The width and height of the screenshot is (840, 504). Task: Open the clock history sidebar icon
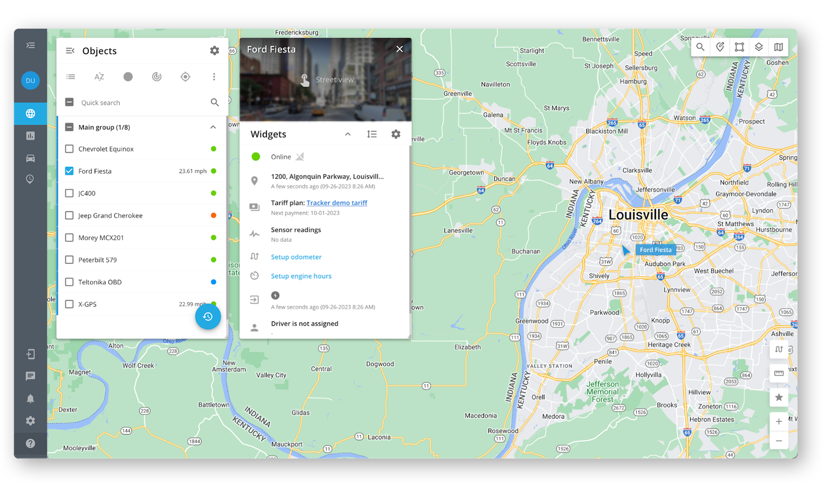[x=31, y=179]
